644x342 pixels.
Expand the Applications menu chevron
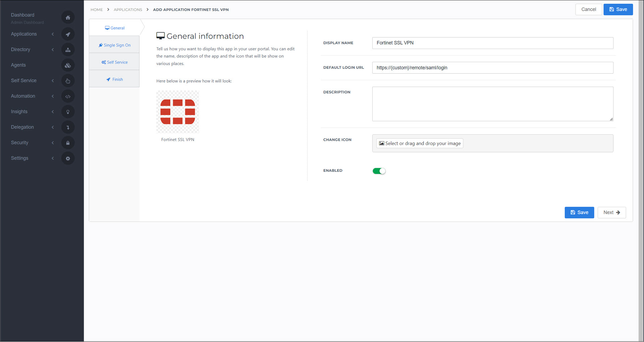pyautogui.click(x=53, y=34)
